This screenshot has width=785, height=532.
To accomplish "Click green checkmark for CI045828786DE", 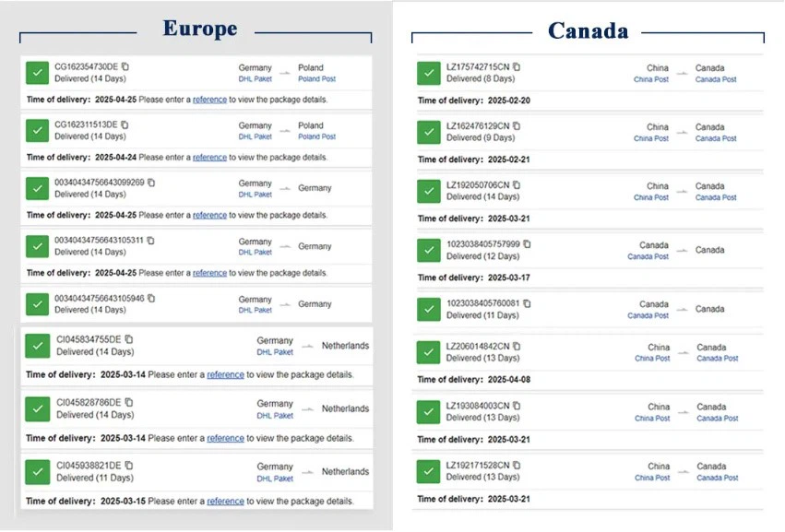I will (37, 408).
